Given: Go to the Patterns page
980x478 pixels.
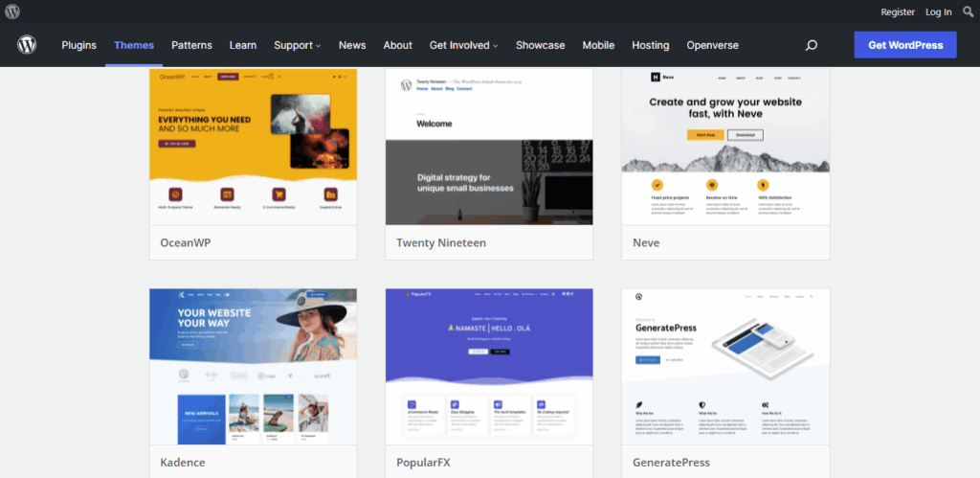Looking at the screenshot, I should 191,45.
